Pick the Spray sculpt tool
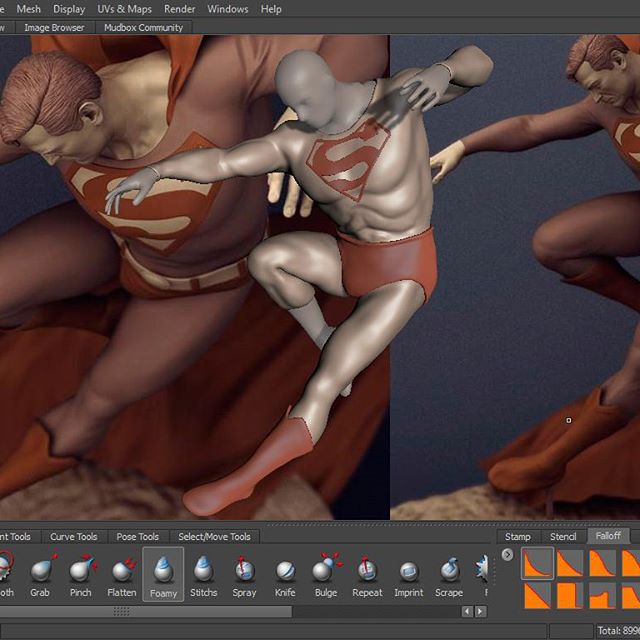The image size is (640, 640). (x=244, y=572)
